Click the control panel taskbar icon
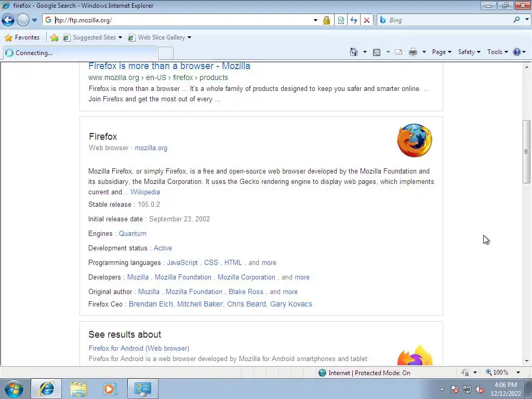This screenshot has height=399, width=532. tap(142, 389)
